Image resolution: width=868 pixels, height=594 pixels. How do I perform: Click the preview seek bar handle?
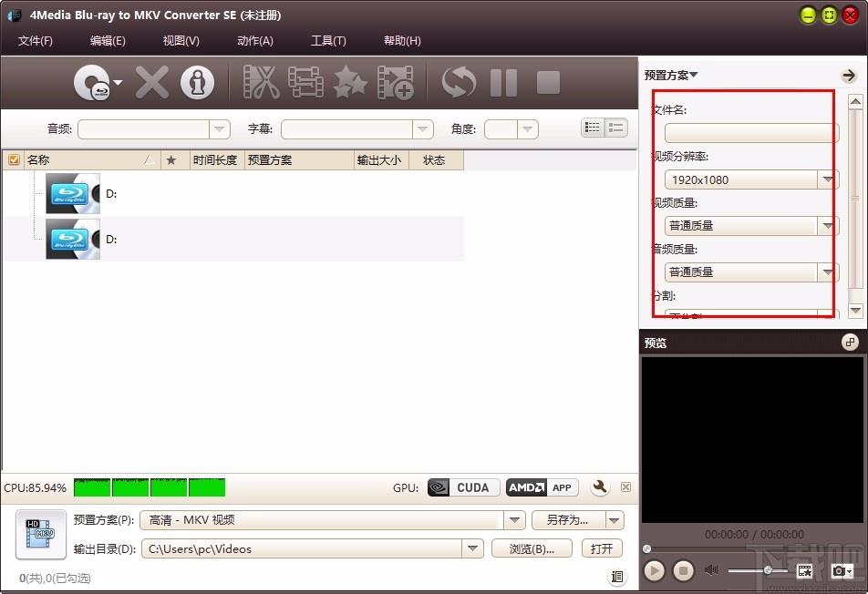646,548
